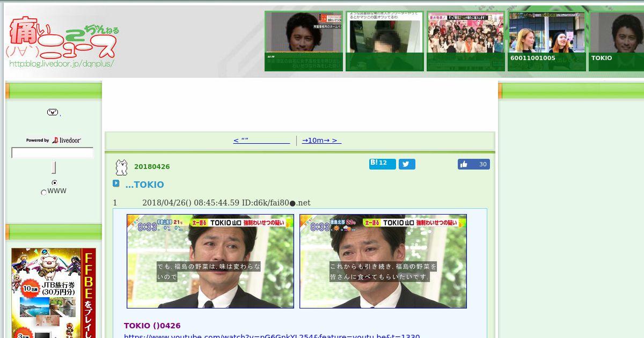Click the date text 20180426

click(x=152, y=167)
